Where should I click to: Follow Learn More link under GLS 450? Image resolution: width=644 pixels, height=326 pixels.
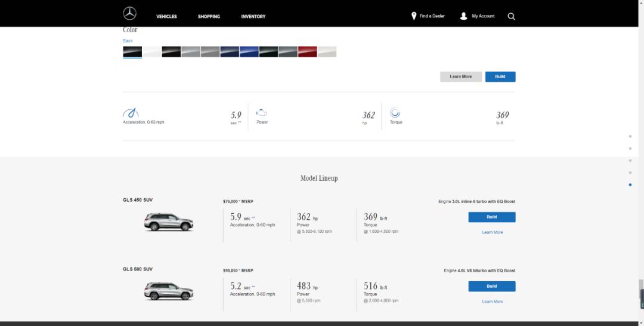pyautogui.click(x=492, y=232)
